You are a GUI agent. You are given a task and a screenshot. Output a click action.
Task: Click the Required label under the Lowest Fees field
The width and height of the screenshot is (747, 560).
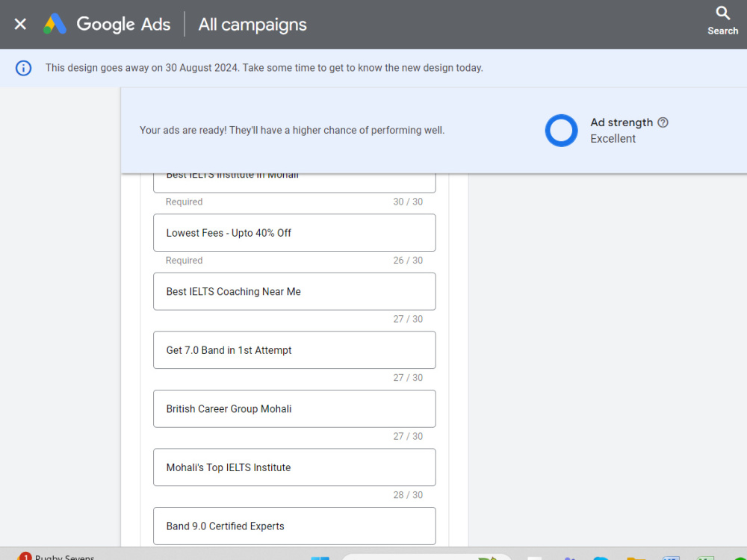coord(184,261)
